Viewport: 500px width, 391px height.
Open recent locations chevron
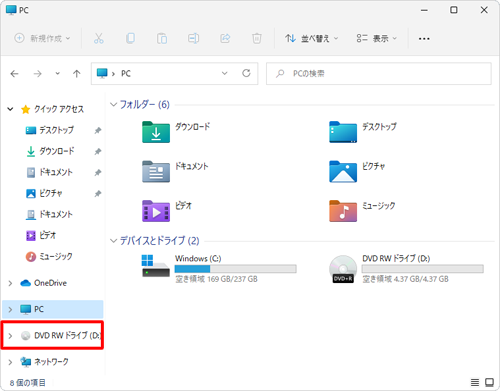[x=58, y=73]
